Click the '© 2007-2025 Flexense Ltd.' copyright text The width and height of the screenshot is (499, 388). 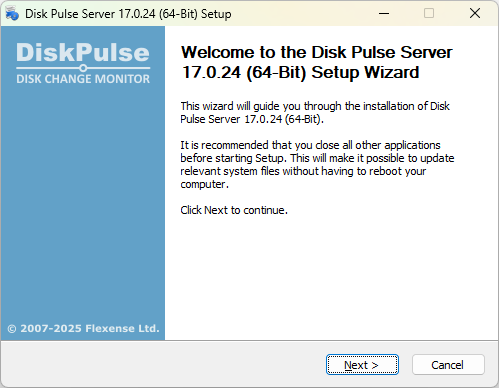coord(83,328)
